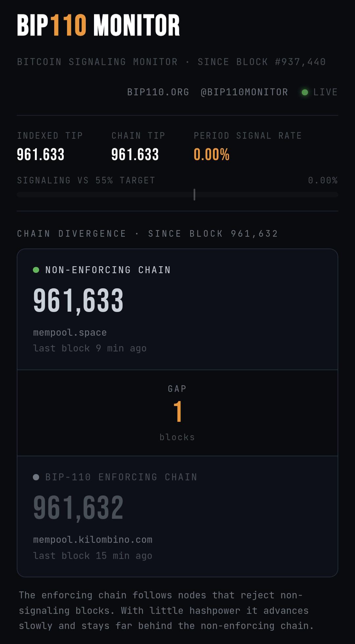Open the mempool.kilombino.com source link
355x644 pixels.
93,540
